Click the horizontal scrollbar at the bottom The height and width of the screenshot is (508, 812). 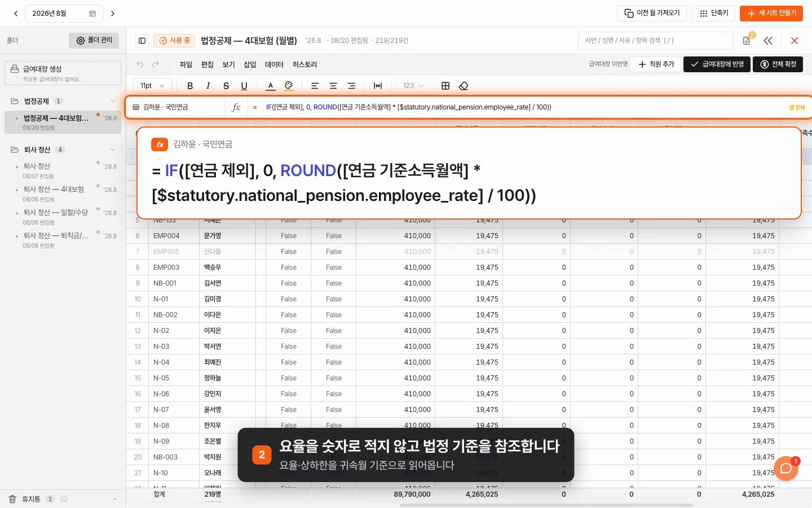tap(546, 505)
